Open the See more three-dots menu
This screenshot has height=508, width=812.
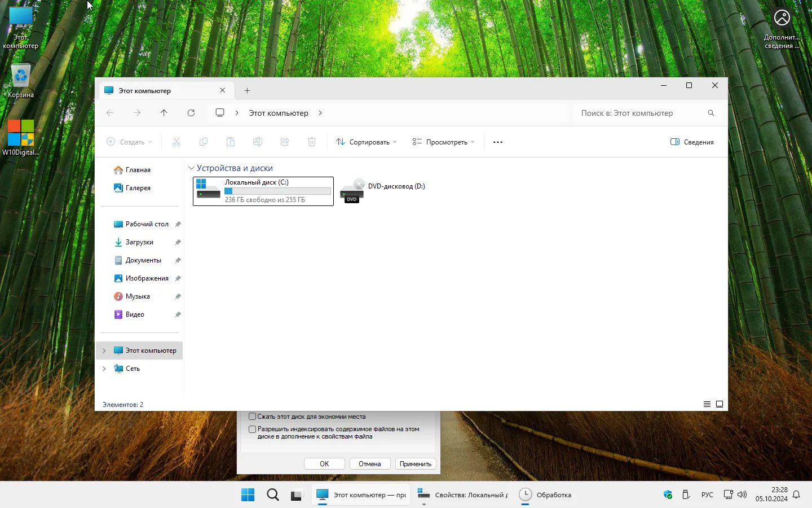(x=497, y=142)
